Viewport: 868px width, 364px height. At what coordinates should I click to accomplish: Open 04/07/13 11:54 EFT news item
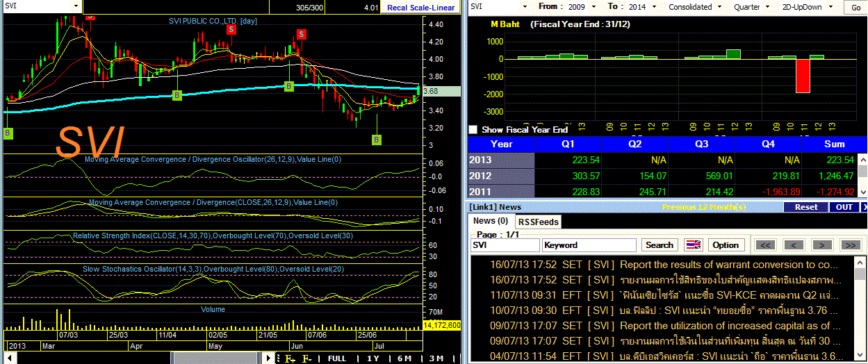pyautogui.click(x=665, y=356)
